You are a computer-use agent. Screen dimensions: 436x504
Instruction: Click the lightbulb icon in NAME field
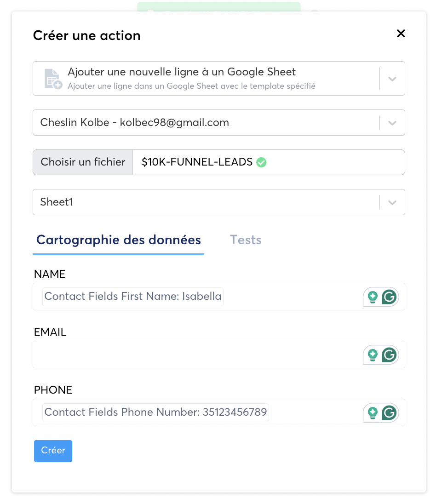(373, 297)
